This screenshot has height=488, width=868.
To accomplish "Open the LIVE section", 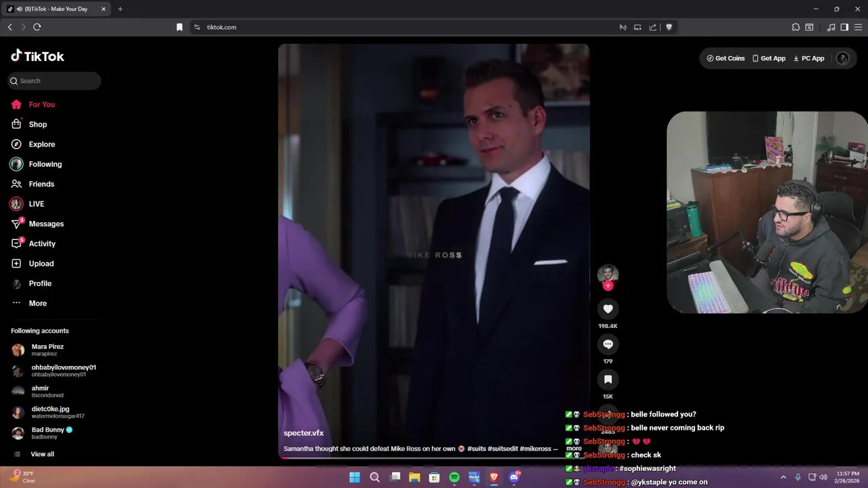I will 36,204.
